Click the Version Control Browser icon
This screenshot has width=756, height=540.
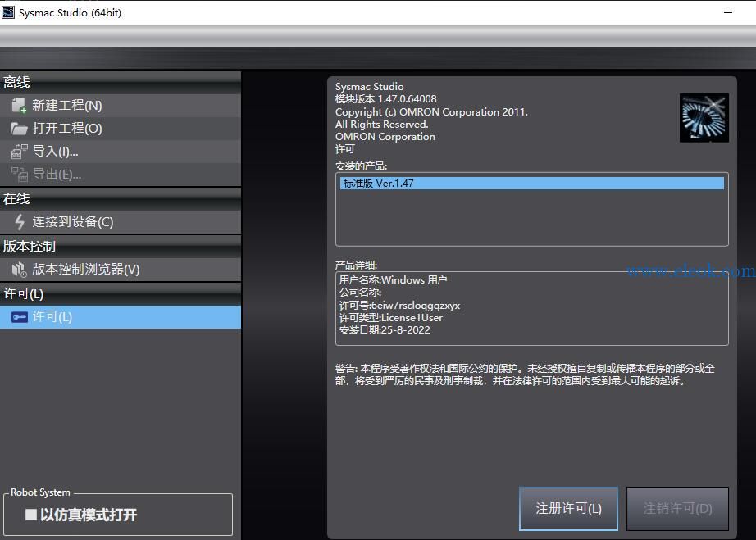[19, 270]
